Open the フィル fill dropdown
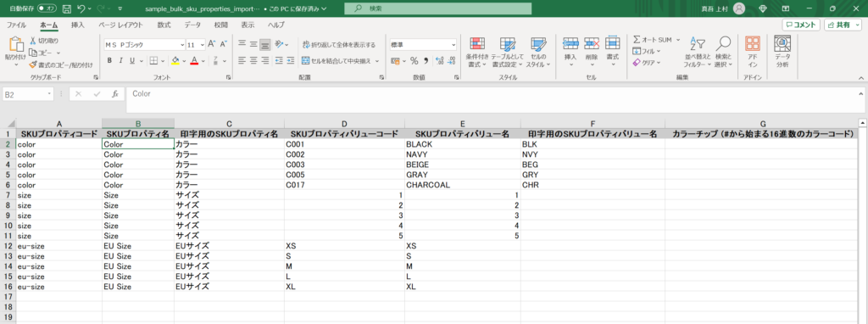The image size is (868, 324). coord(646,52)
